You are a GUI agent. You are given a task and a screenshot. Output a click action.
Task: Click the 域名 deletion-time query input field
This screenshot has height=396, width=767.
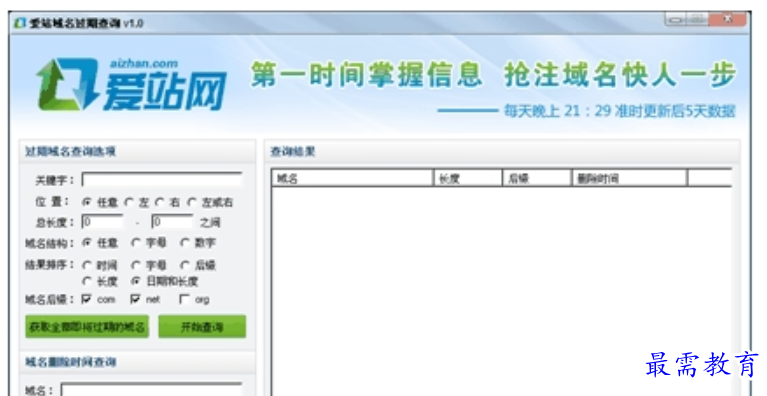(x=151, y=390)
